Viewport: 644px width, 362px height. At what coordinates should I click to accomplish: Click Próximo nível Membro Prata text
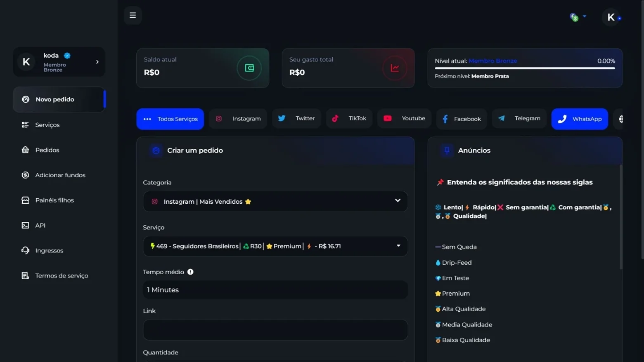[472, 76]
